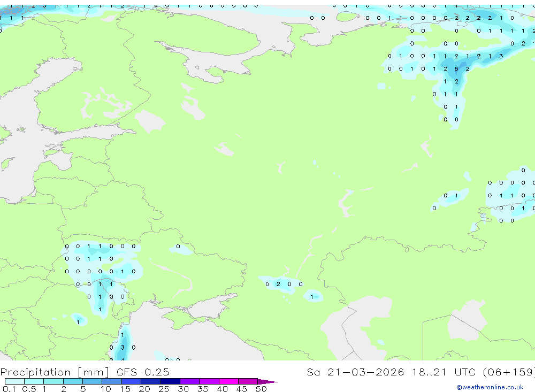Screen dimensions: 535x392
Task: Click the '20' legend scale label
Action: coord(144,389)
